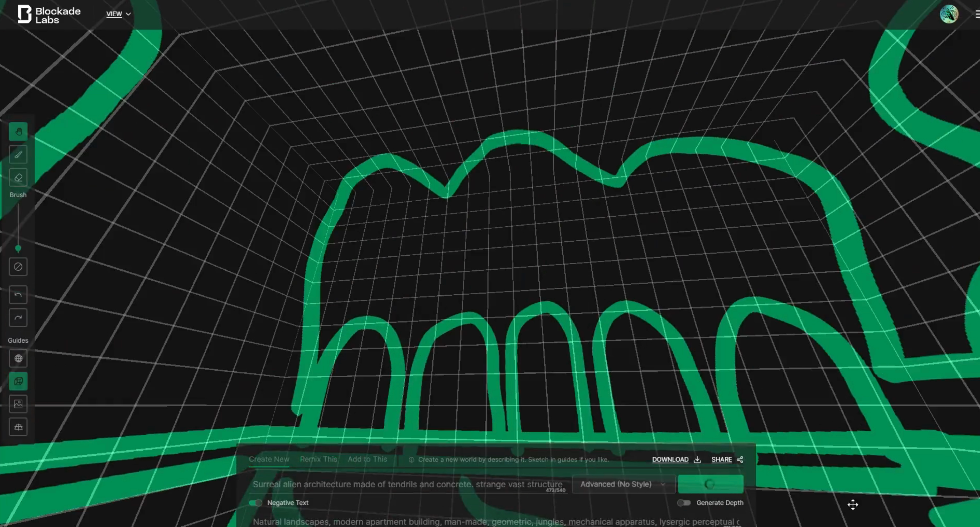Screen dimensions: 980x527
Task: Toggle the sphere grid guide
Action: [18, 358]
